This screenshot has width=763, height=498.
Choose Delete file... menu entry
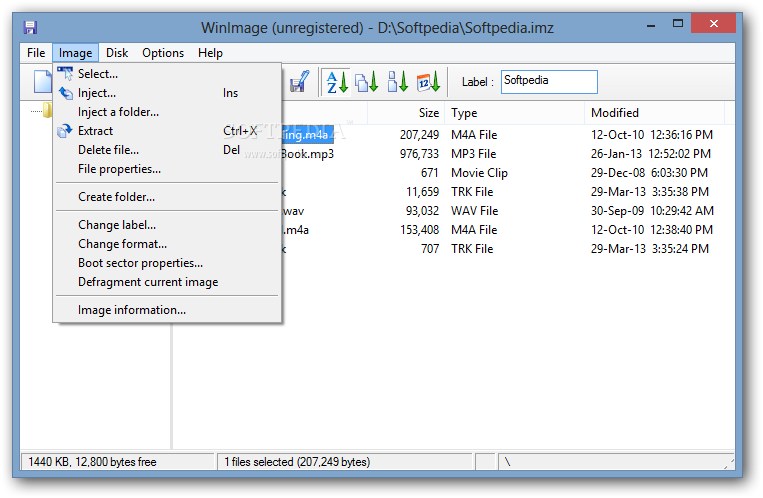coord(167,150)
